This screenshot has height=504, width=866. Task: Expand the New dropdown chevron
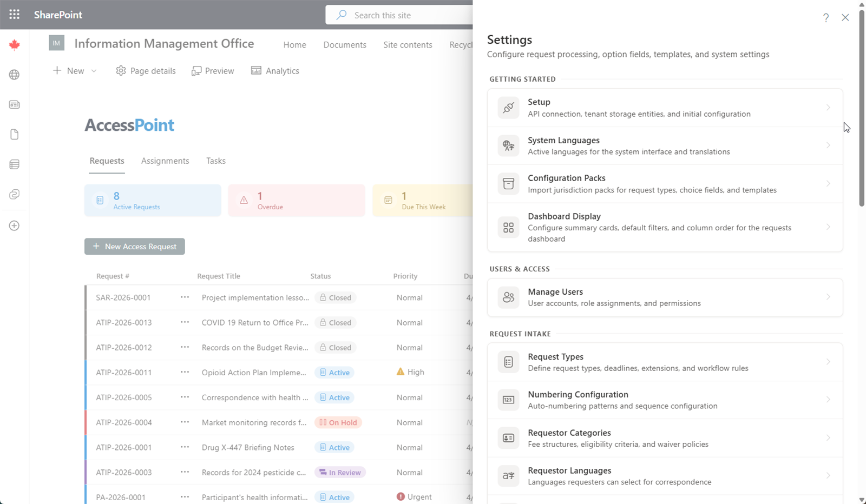pyautogui.click(x=94, y=71)
